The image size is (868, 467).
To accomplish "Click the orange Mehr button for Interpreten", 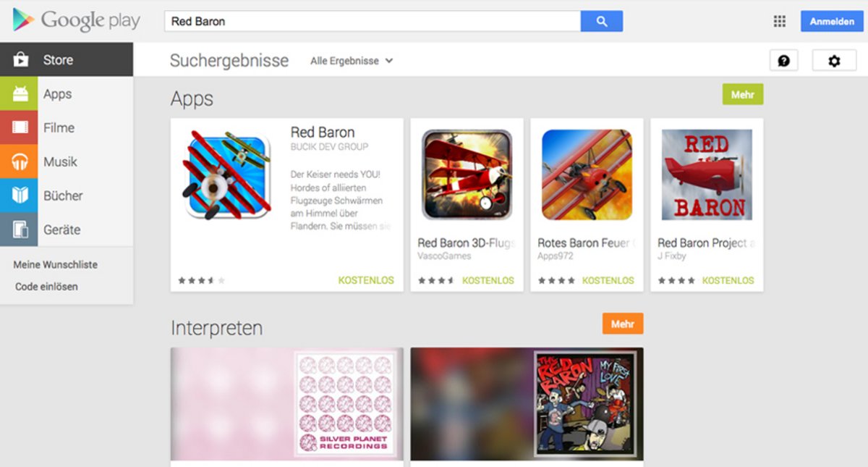I will point(622,324).
